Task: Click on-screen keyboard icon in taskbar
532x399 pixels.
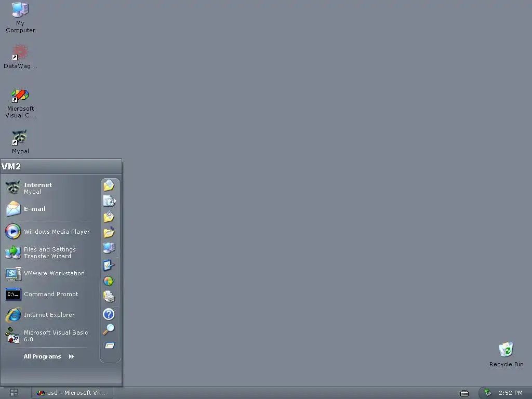Action: point(464,393)
